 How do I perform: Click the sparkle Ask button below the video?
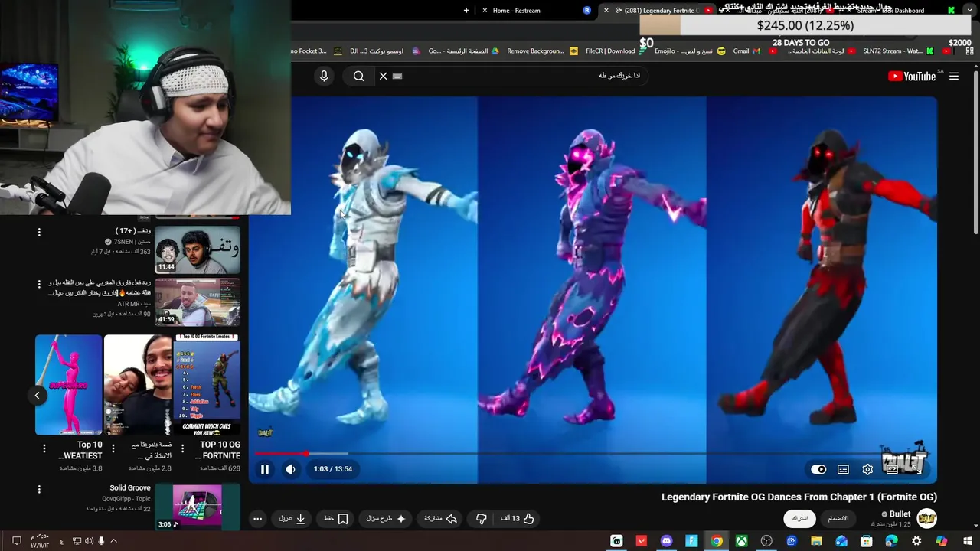click(x=386, y=519)
